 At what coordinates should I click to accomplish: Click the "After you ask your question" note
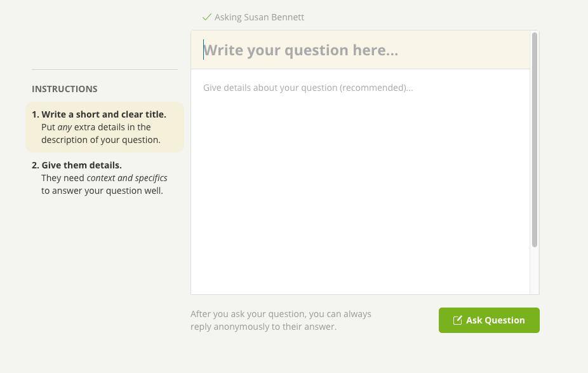click(x=281, y=314)
